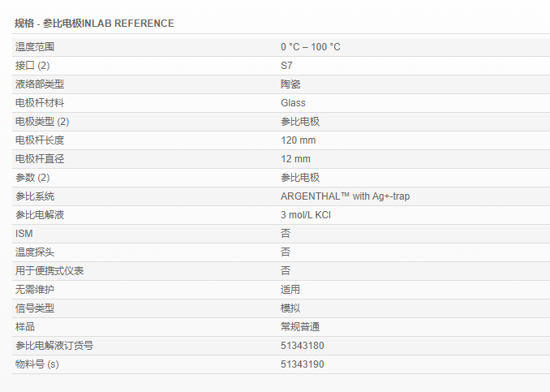This screenshot has width=550, height=392.
Task: Click the 3 mol/L KCl value
Action: pyautogui.click(x=306, y=215)
